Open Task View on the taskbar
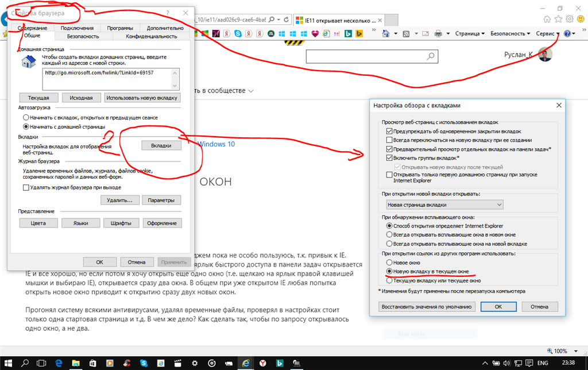The image size is (588, 370). [41, 363]
